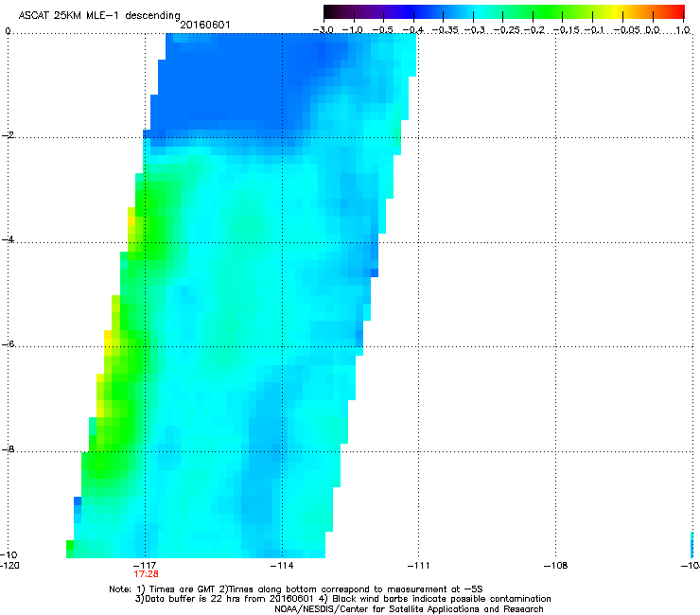
Task: Click the 1.0 label at the scale's red end
Action: [x=683, y=30]
